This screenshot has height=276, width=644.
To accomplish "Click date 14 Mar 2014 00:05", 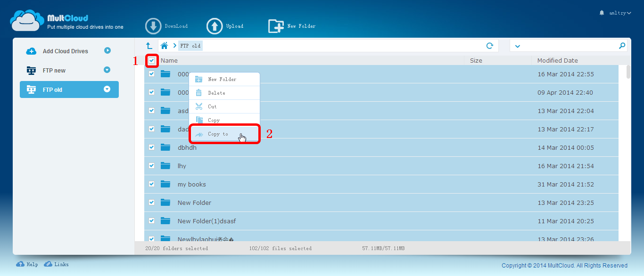I will pos(566,147).
